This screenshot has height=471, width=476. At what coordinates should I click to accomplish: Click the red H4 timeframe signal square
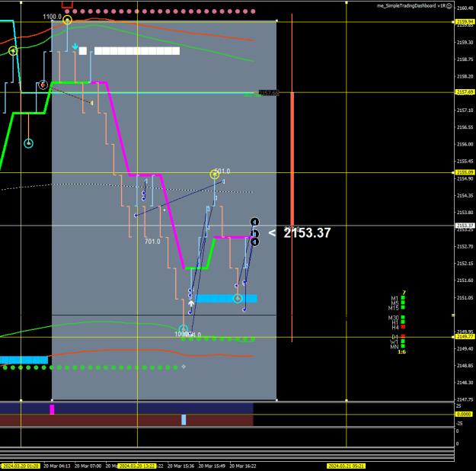tap(403, 327)
